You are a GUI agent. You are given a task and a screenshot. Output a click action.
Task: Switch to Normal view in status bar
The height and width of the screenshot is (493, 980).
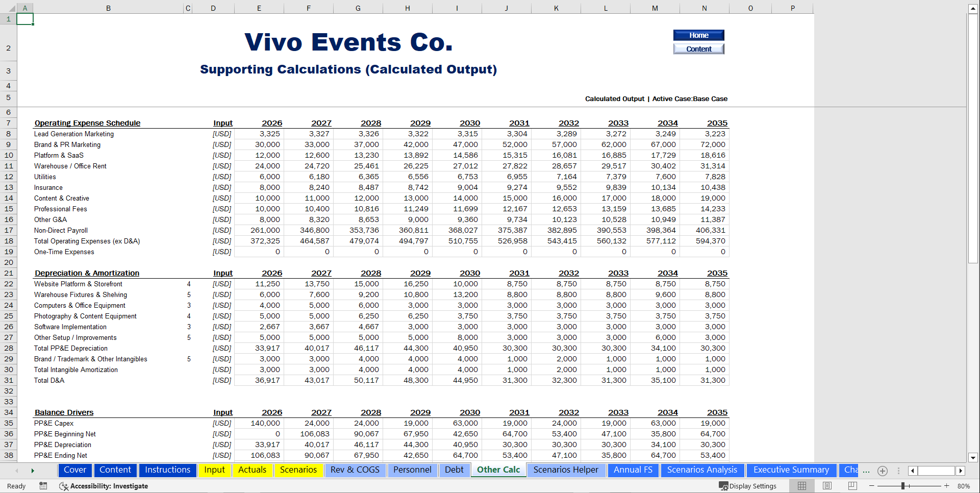(801, 486)
